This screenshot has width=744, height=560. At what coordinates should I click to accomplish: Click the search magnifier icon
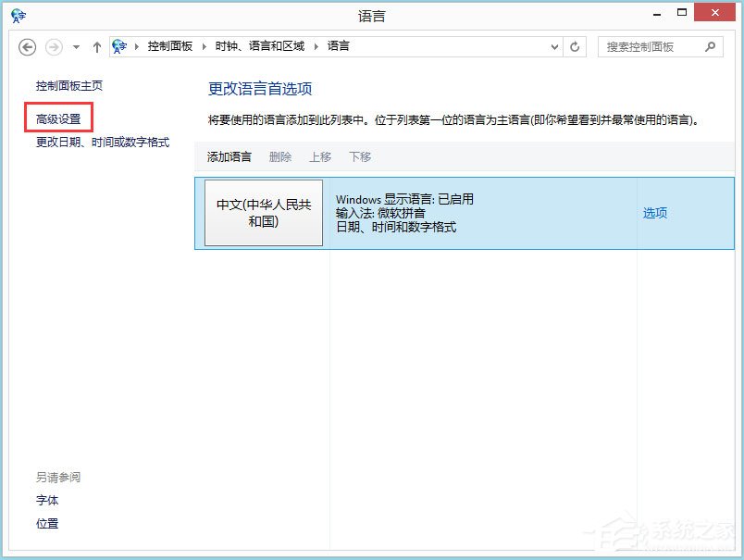[709, 46]
